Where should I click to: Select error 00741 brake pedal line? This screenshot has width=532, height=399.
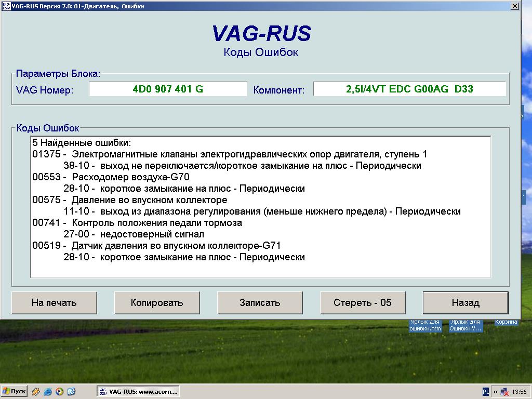point(137,223)
